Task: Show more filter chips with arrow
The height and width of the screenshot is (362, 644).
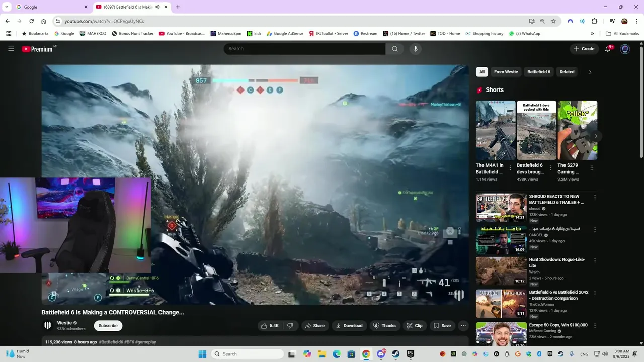Action: coord(590,72)
